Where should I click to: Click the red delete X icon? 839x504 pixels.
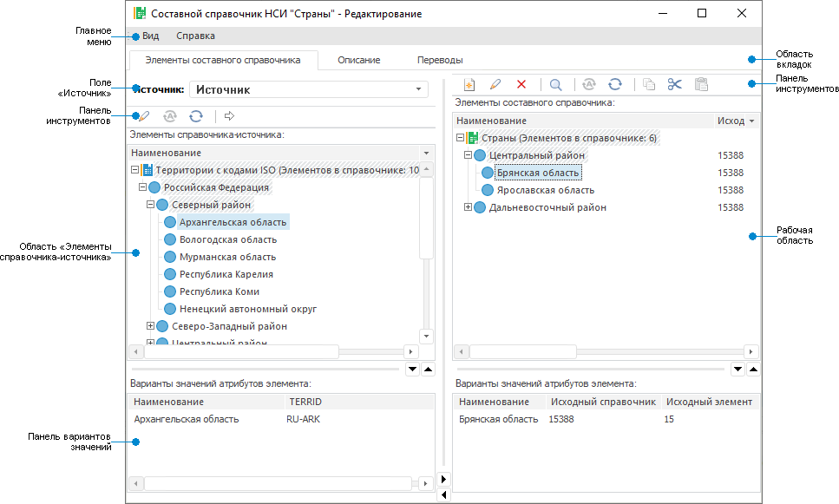click(x=521, y=84)
